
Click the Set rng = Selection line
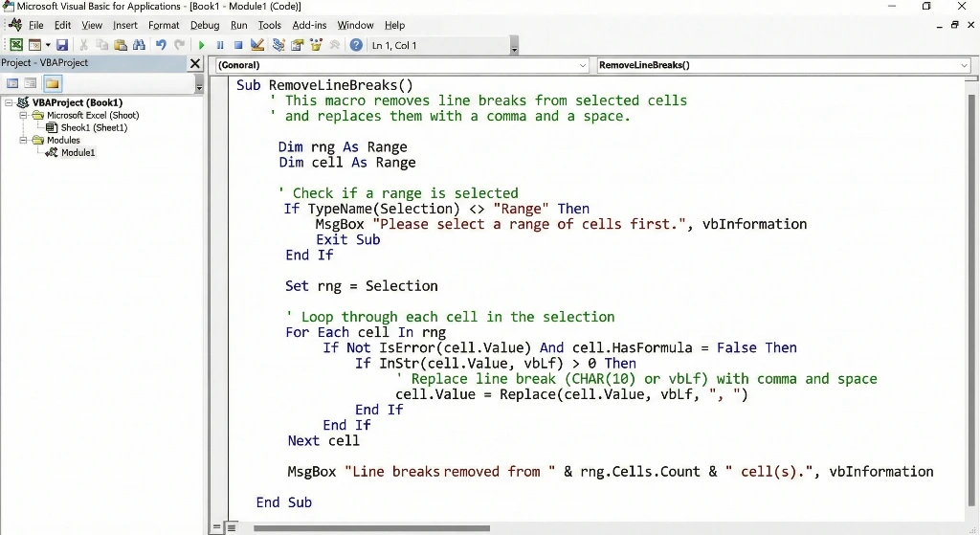pyautogui.click(x=361, y=285)
